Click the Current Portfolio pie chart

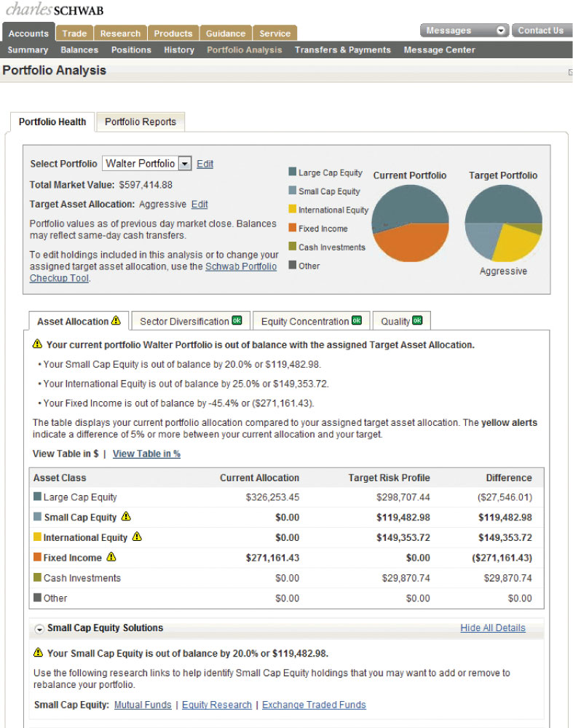[410, 223]
